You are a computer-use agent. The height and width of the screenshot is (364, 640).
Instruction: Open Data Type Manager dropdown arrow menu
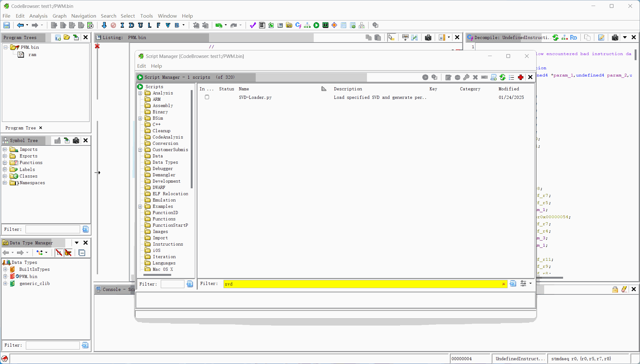(77, 243)
